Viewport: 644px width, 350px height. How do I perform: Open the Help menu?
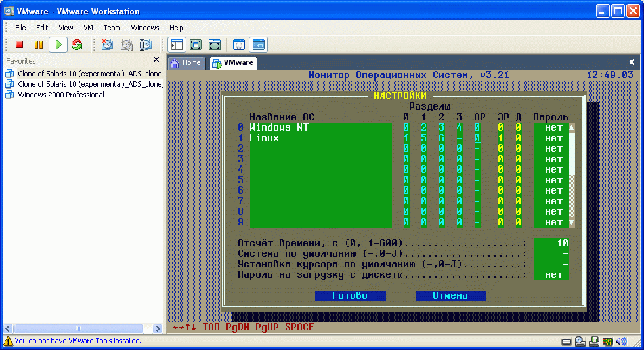176,28
